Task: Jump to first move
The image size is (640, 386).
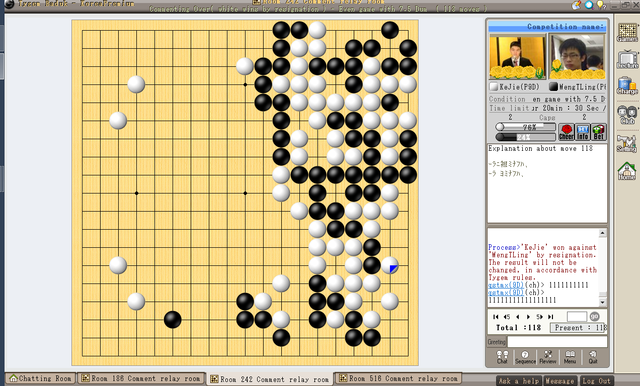Action: pyautogui.click(x=496, y=317)
